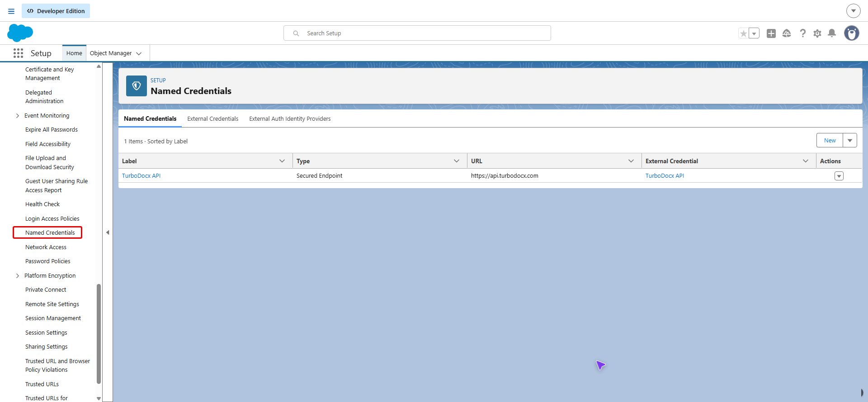
Task: Open Login Access Policies in the sidebar
Action: 52,219
